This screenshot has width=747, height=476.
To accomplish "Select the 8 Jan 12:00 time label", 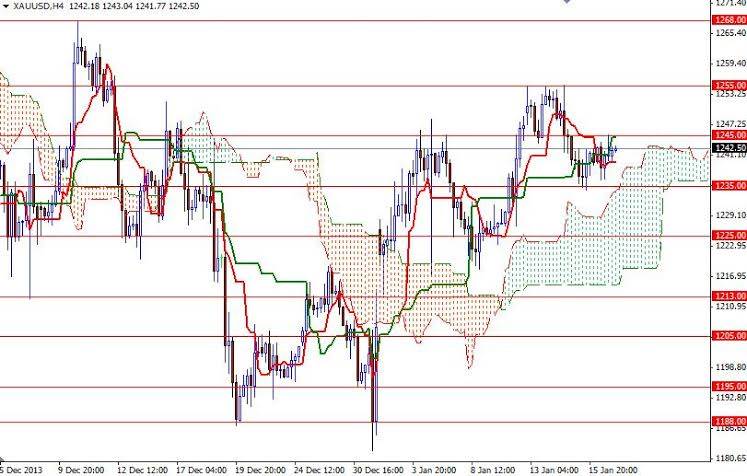I will point(493,470).
